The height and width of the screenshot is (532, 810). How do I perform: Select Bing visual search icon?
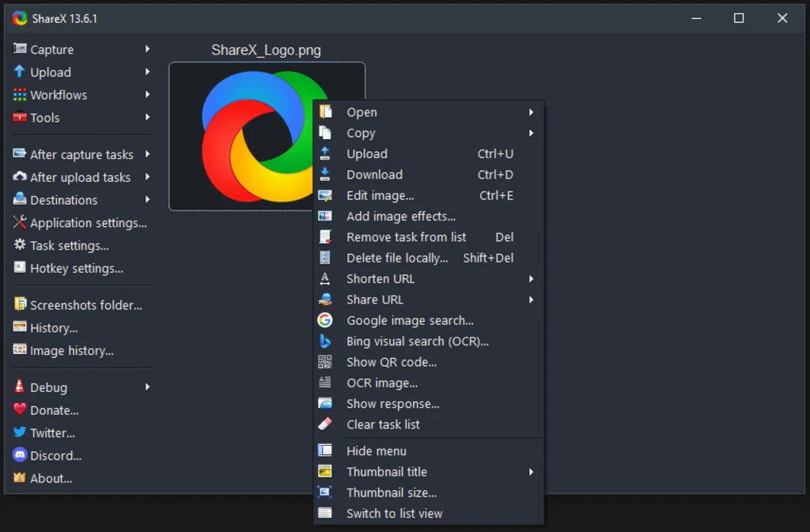(327, 341)
